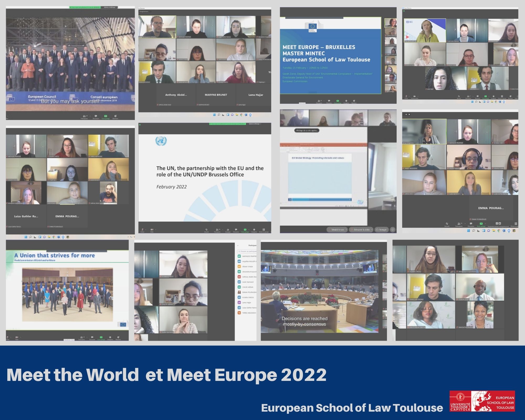Open taskbar Search below the recording-controls window
The width and height of the screenshot is (525, 420).
point(474,230)
